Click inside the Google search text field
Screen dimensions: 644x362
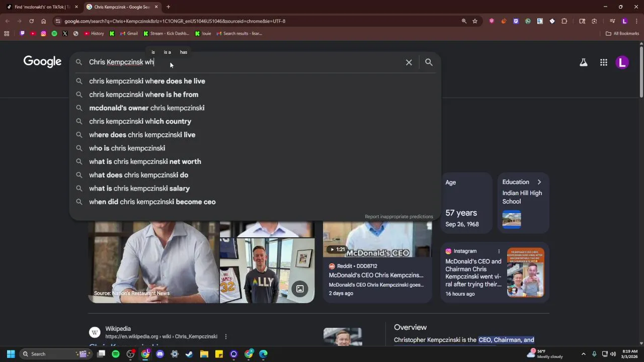(x=244, y=62)
